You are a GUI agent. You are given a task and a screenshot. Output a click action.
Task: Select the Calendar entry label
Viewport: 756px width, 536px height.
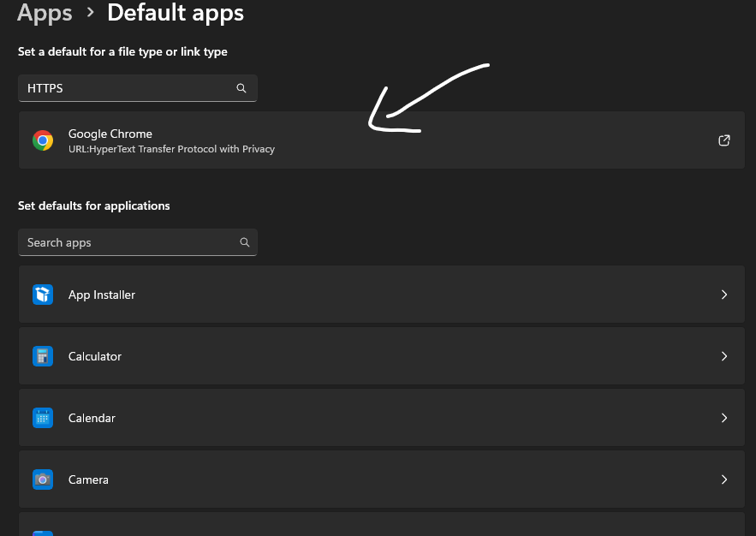coord(92,418)
